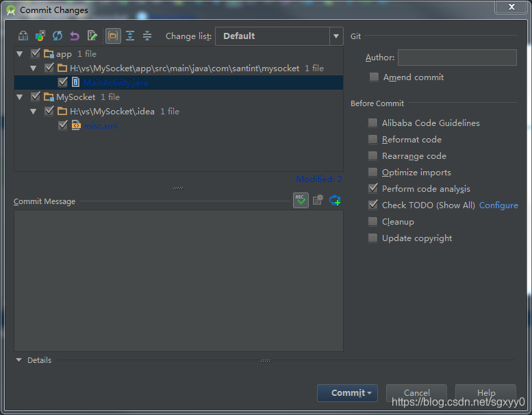Open the Configure TODO link
This screenshot has width=532, height=415.
(498, 205)
